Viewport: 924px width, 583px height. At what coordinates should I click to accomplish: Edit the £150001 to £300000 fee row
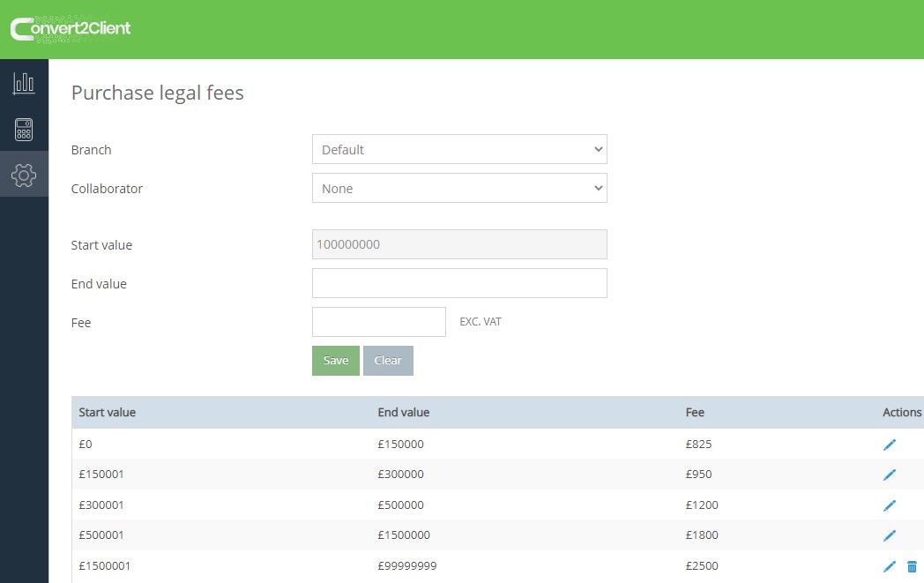point(890,475)
